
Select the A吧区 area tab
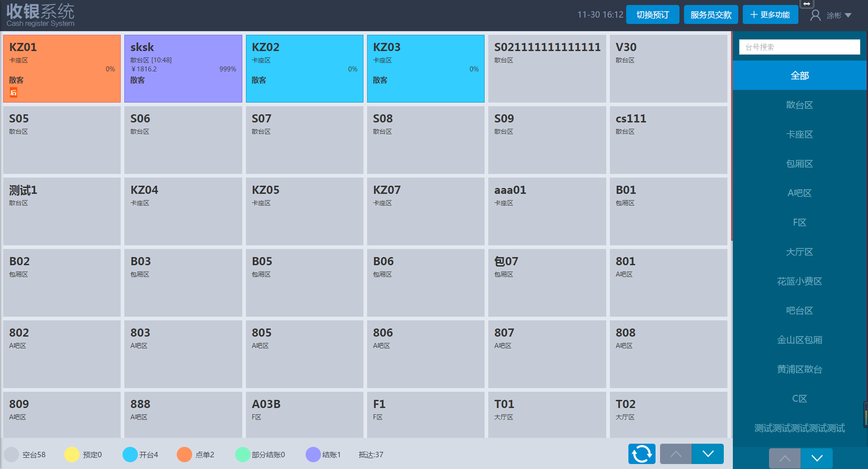[x=799, y=193]
